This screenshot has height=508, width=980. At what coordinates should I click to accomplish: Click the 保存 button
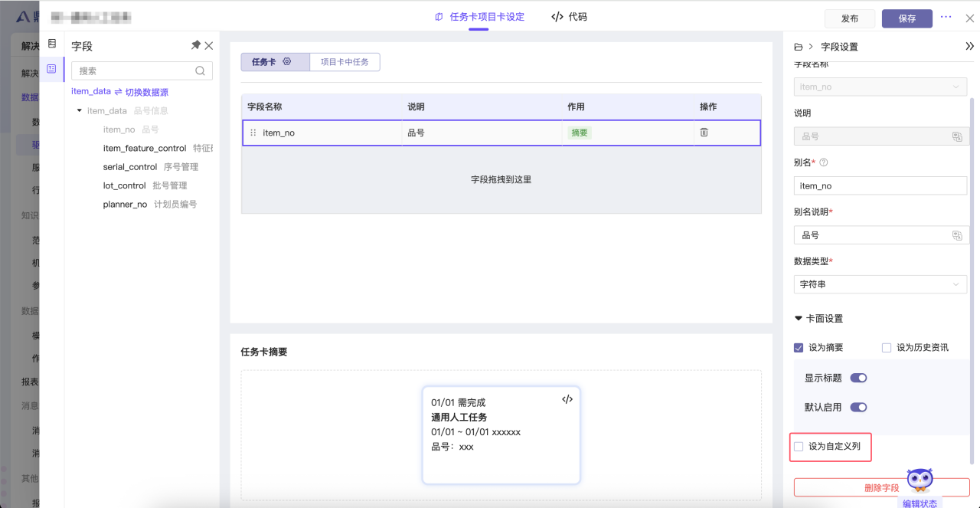coord(906,18)
